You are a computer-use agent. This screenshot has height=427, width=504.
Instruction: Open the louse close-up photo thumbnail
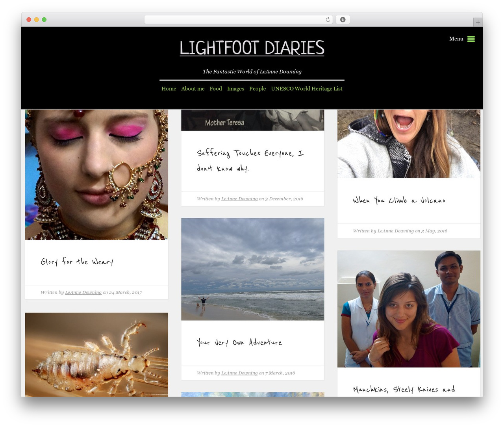[96, 355]
